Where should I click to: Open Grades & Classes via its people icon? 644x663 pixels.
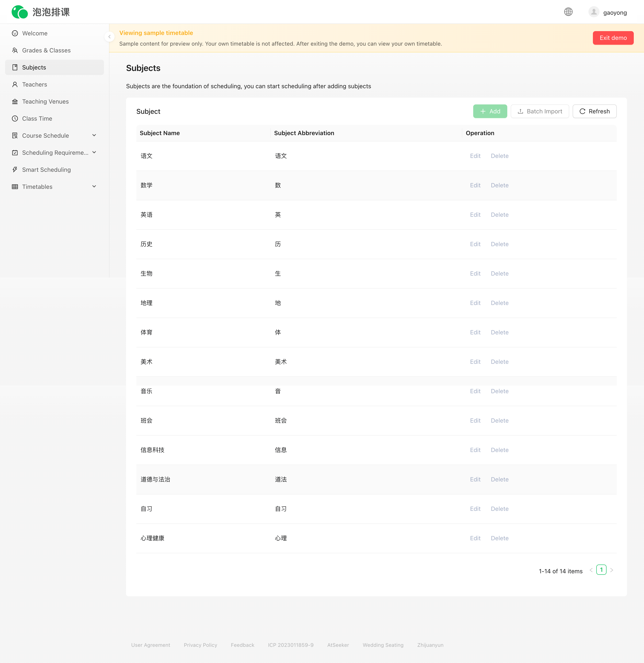pos(15,50)
